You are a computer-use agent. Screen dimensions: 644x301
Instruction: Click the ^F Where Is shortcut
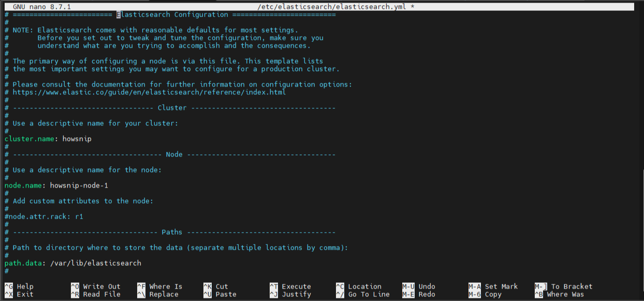tap(160, 286)
